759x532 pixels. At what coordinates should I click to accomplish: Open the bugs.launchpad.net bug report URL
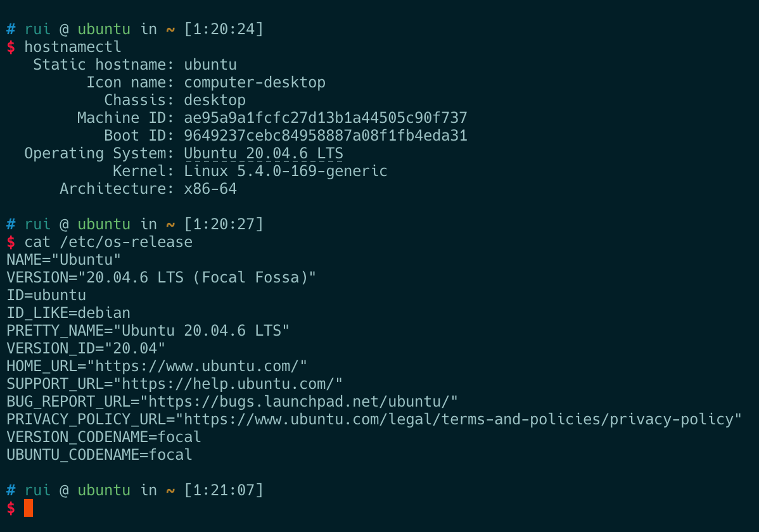[x=298, y=402]
